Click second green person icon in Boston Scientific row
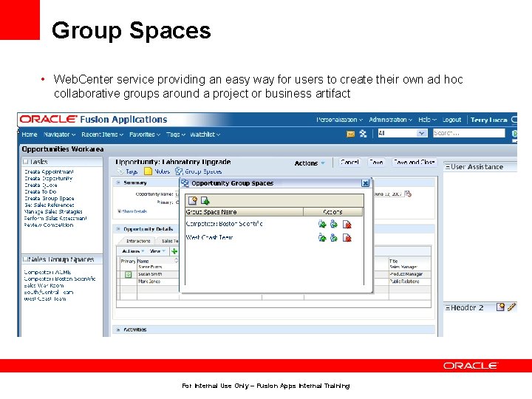 [x=334, y=224]
